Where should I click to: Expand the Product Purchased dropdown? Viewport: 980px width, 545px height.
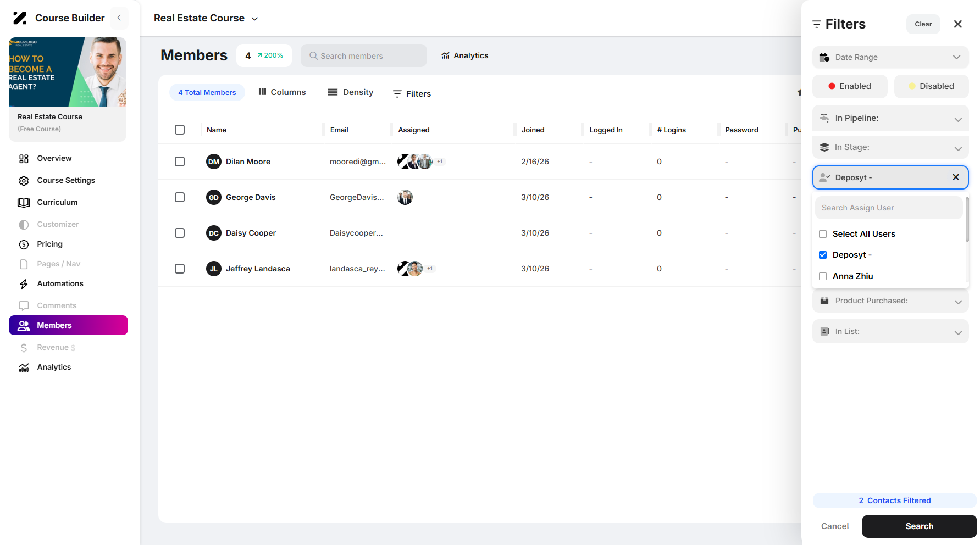coord(890,301)
